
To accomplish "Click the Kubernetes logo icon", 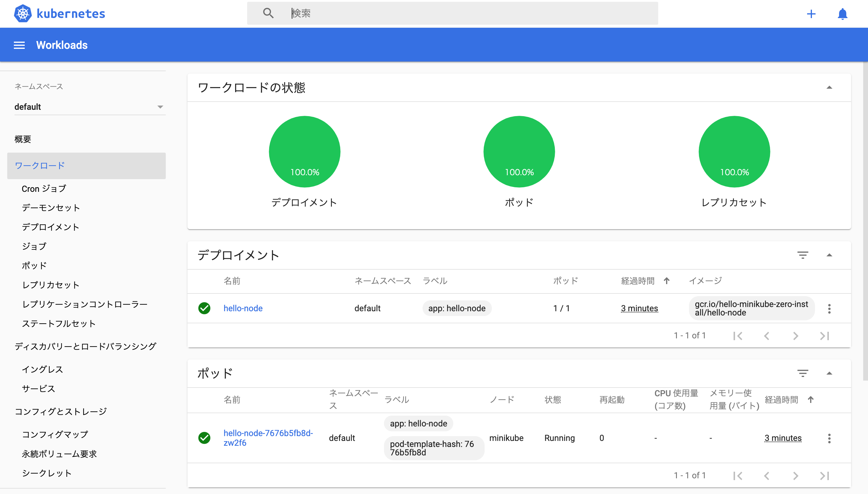I will click(x=23, y=14).
